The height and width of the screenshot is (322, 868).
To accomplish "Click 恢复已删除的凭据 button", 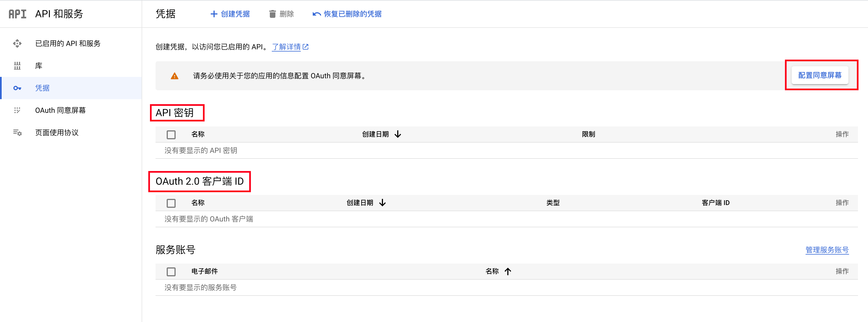I will 347,14.
